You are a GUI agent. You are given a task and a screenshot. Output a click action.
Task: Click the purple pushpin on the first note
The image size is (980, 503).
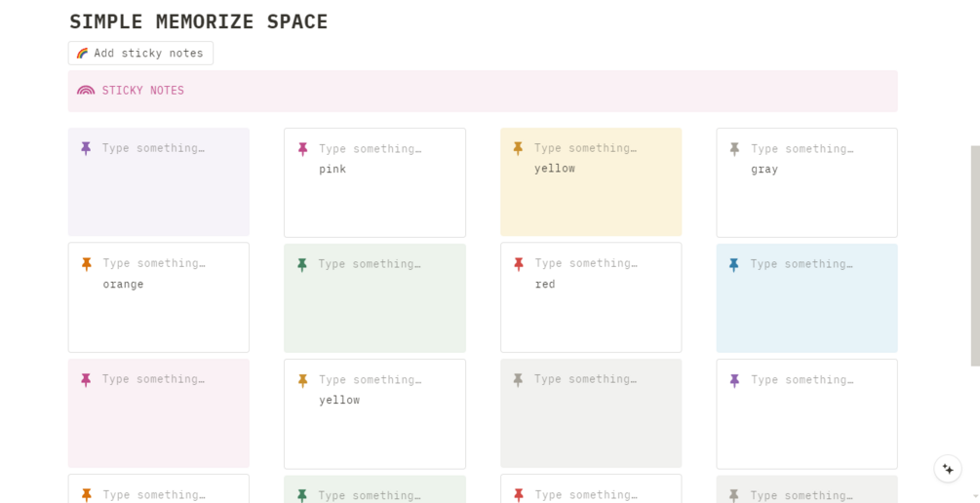coord(86,148)
